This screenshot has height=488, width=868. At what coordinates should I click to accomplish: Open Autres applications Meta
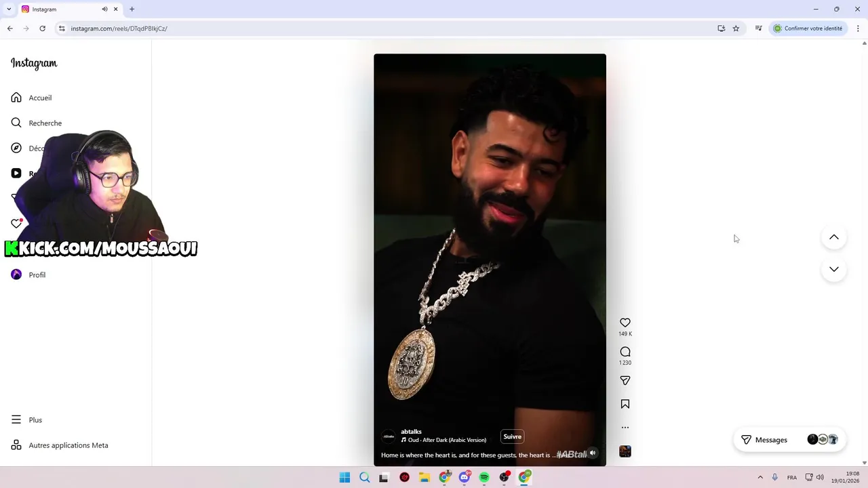point(60,445)
